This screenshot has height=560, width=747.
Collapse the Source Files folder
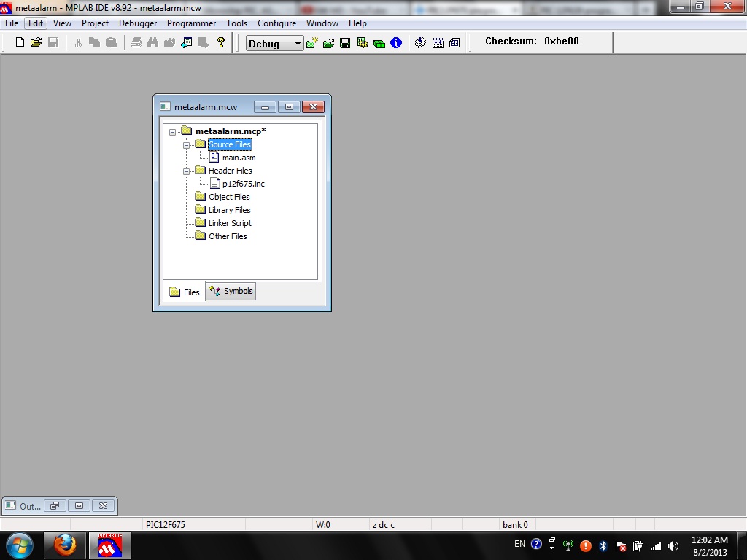point(186,145)
